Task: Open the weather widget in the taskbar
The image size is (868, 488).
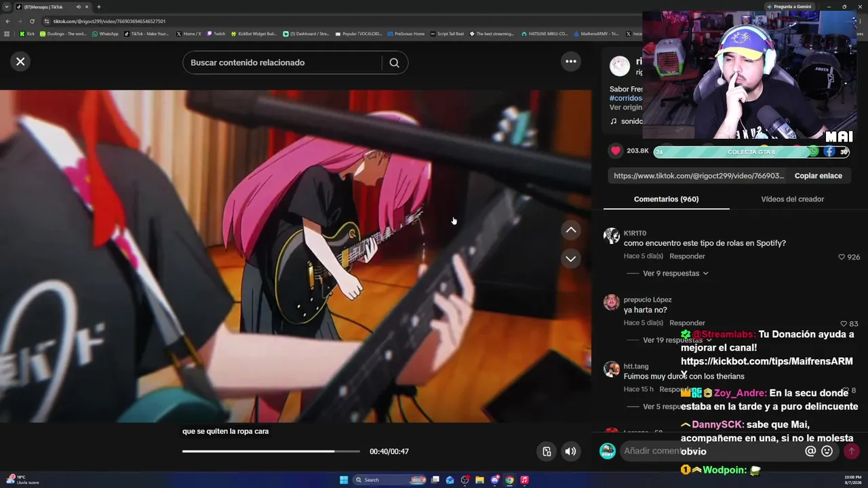Action: point(24,480)
